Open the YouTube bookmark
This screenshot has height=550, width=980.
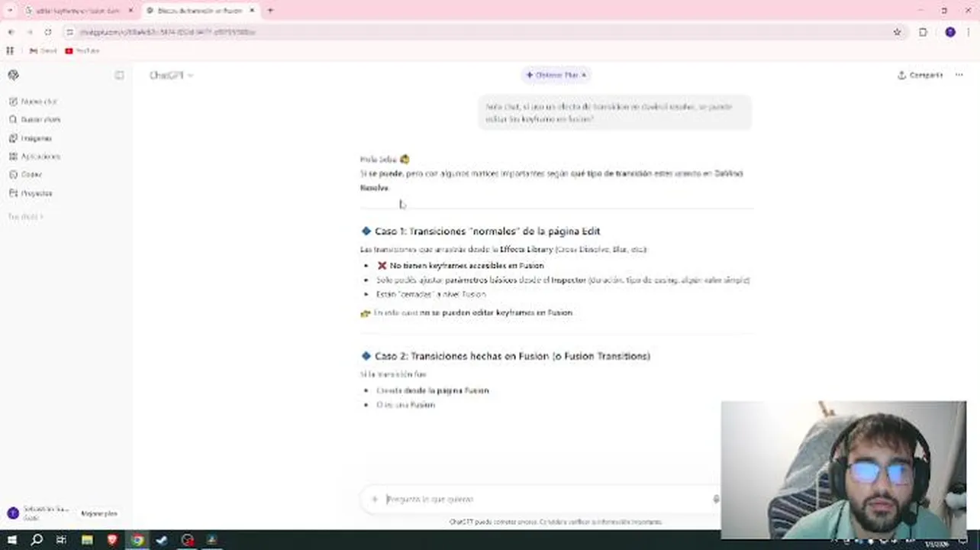coord(82,50)
